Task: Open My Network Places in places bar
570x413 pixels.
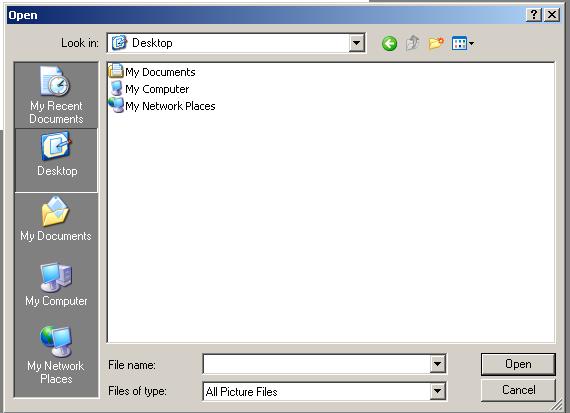Action: [x=56, y=355]
